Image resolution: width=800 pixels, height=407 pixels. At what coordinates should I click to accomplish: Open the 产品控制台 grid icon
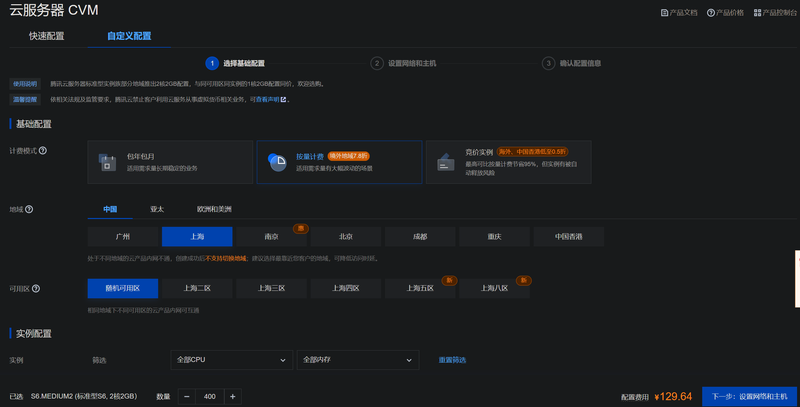click(757, 13)
